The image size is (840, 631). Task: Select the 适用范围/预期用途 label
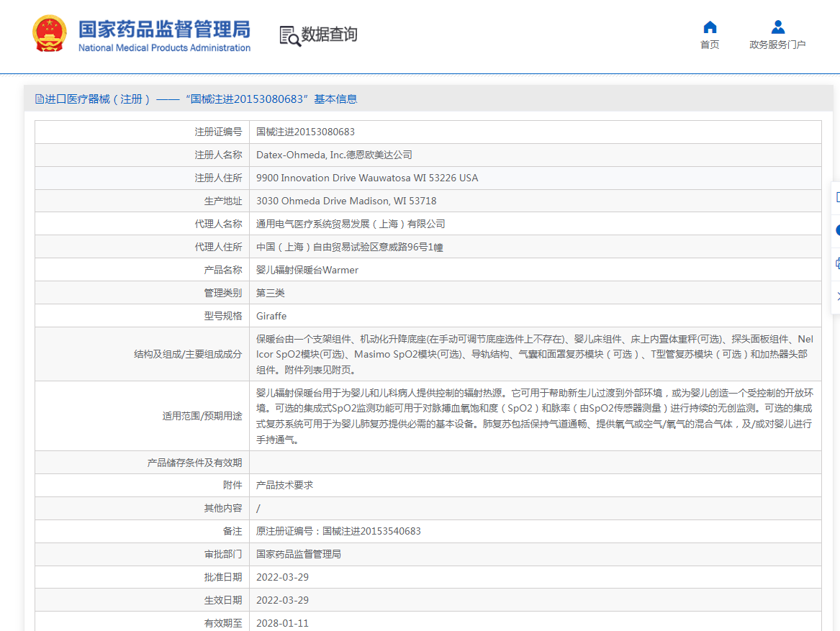click(202, 416)
